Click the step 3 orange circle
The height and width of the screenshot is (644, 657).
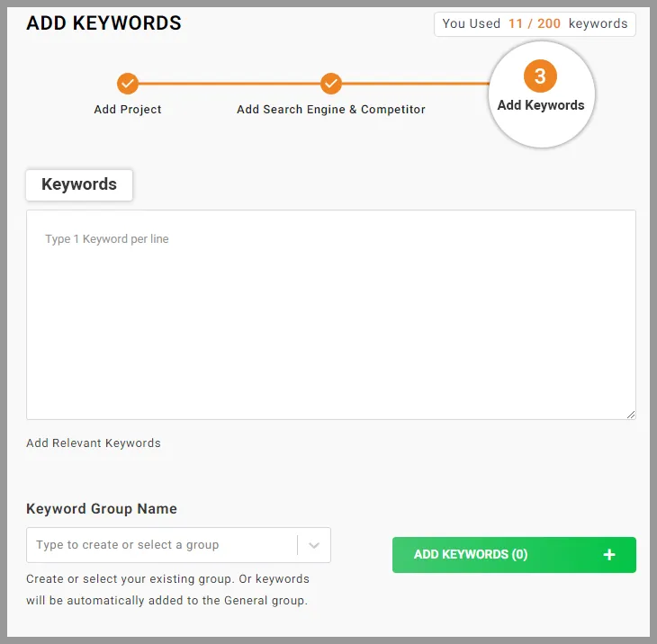pyautogui.click(x=540, y=76)
